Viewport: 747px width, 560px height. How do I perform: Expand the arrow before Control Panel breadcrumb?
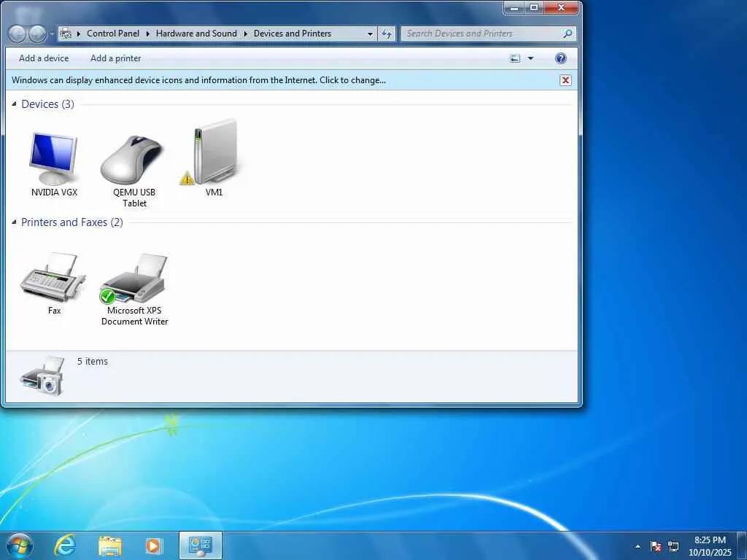(79, 34)
